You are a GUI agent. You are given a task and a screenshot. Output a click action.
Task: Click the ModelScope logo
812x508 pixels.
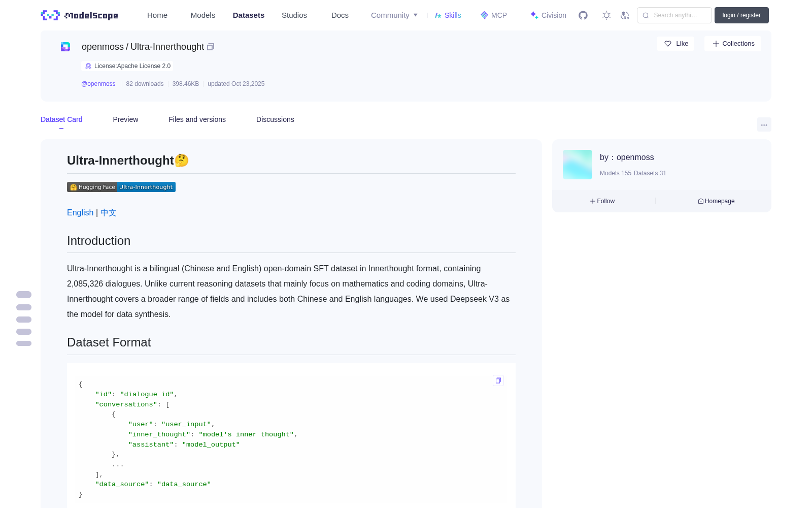point(79,15)
